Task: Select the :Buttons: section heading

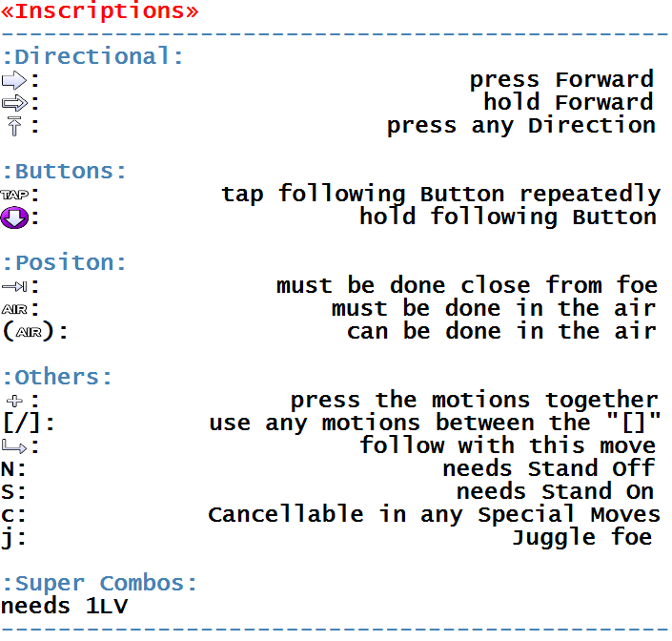Action: pos(64,172)
